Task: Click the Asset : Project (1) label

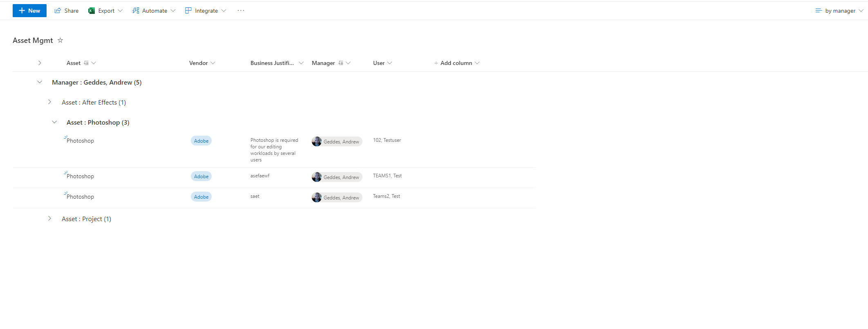Action: click(87, 219)
